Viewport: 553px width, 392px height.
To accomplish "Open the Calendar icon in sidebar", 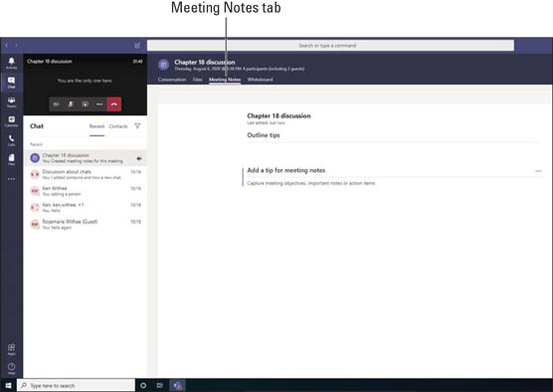I will coord(11,121).
